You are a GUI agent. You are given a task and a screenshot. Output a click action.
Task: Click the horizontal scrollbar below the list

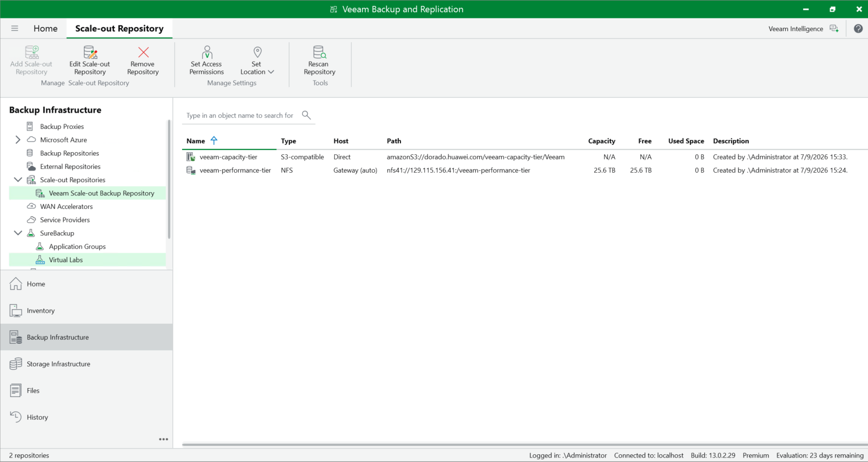(524, 445)
